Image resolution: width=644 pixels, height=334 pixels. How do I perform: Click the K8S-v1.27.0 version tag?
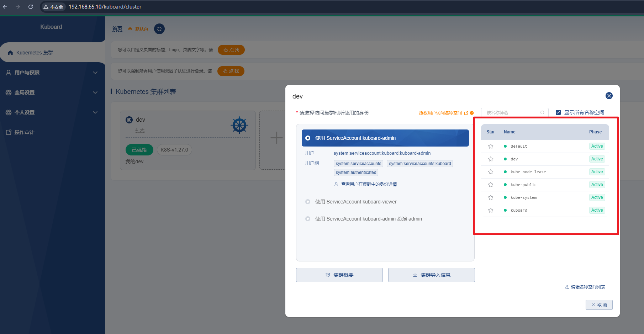click(174, 150)
